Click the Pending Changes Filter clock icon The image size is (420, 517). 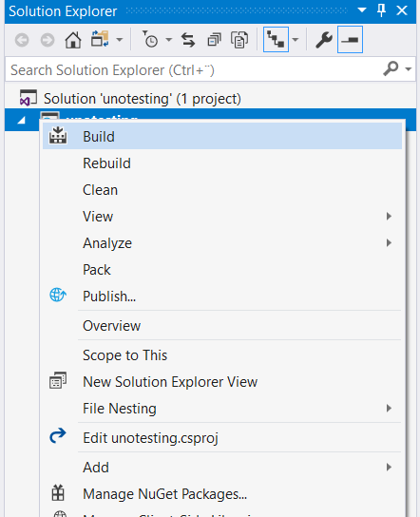click(x=150, y=39)
